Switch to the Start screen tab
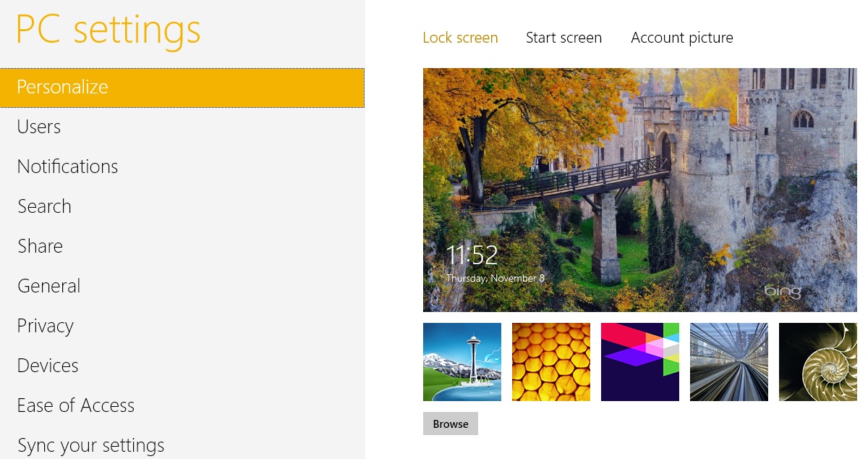This screenshot has width=868, height=459. (x=563, y=37)
